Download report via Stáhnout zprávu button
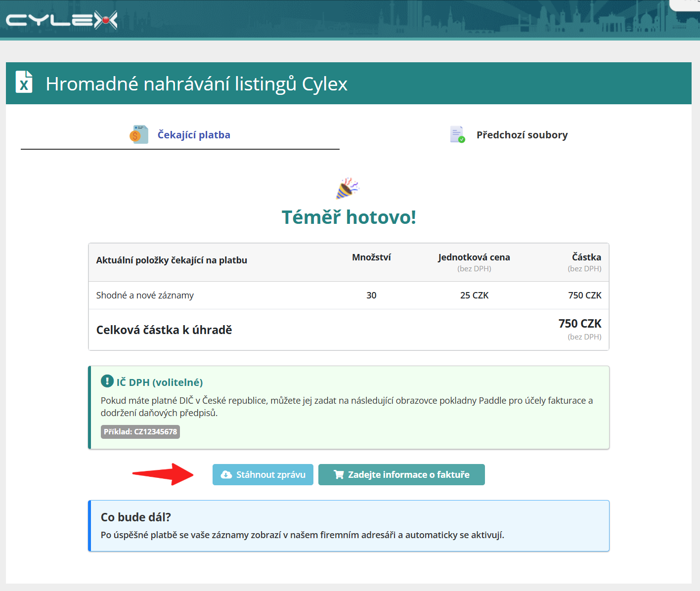The height and width of the screenshot is (591, 700). pyautogui.click(x=263, y=474)
